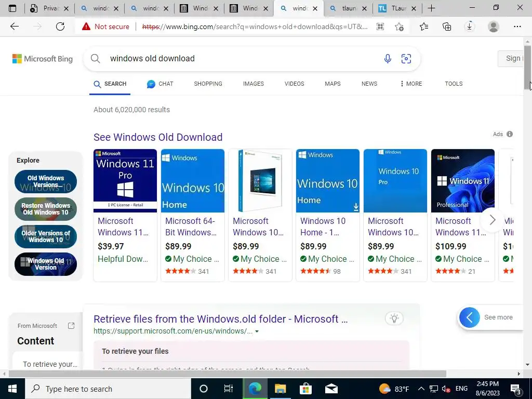Open the MORE search menu
Screen dimensions: 532x399
(x=411, y=84)
